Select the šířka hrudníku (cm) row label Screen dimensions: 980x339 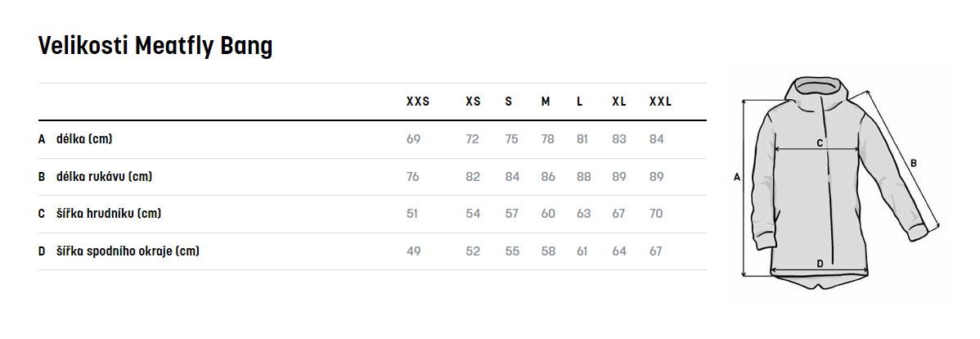coord(109,214)
